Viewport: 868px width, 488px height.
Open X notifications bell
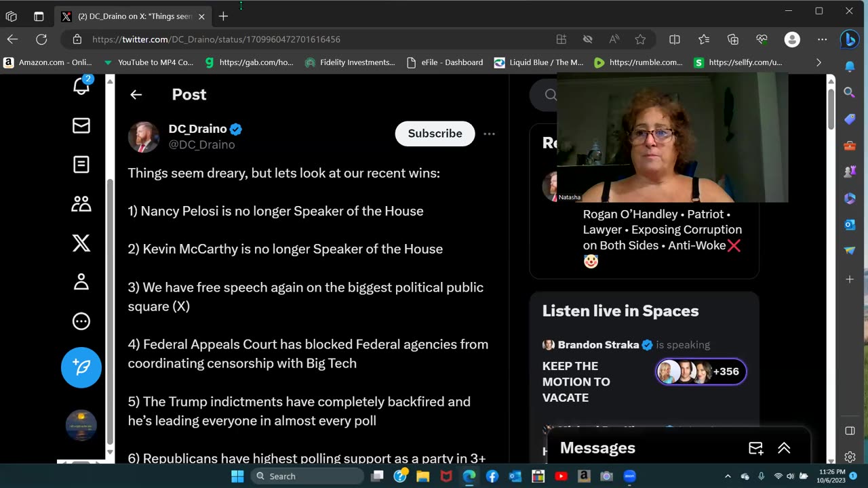pyautogui.click(x=81, y=85)
